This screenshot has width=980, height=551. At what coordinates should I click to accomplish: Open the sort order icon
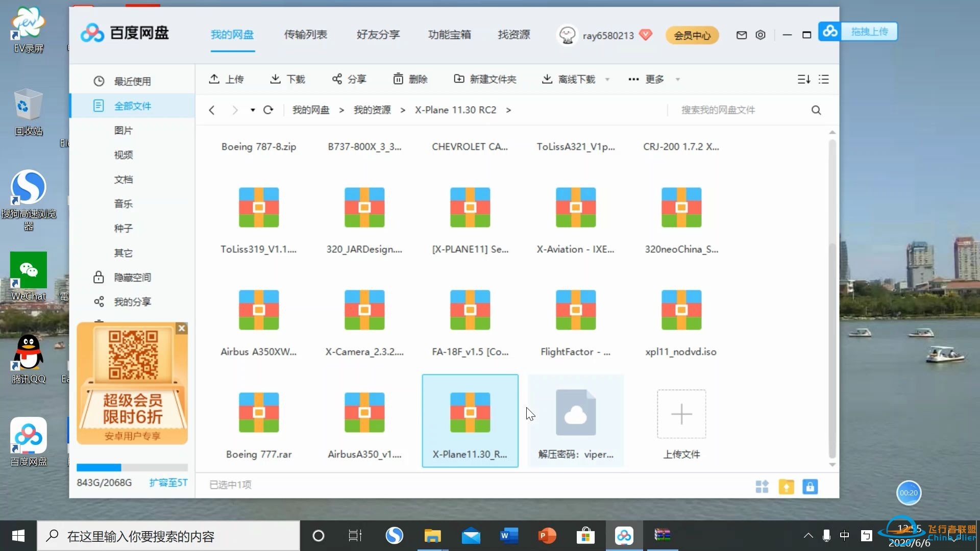point(804,79)
